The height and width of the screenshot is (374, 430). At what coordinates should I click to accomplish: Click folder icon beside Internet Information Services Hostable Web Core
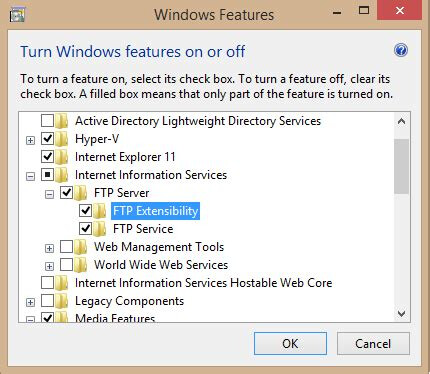pos(61,283)
